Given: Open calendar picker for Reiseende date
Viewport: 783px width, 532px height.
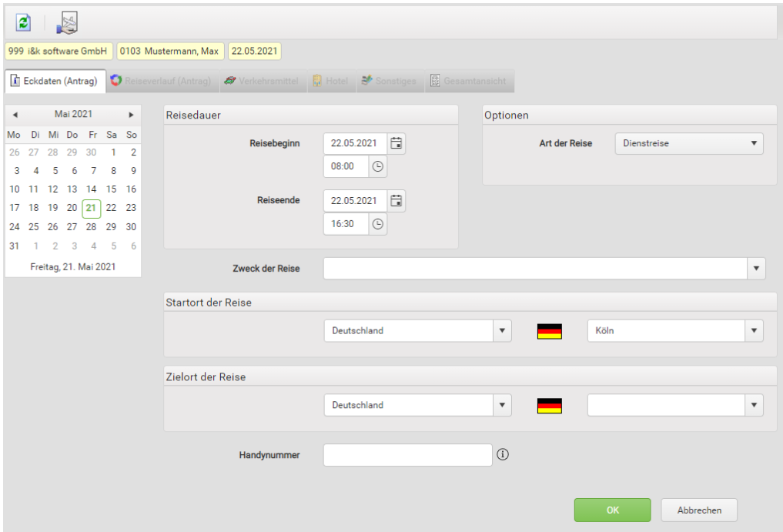Looking at the screenshot, I should tap(397, 201).
